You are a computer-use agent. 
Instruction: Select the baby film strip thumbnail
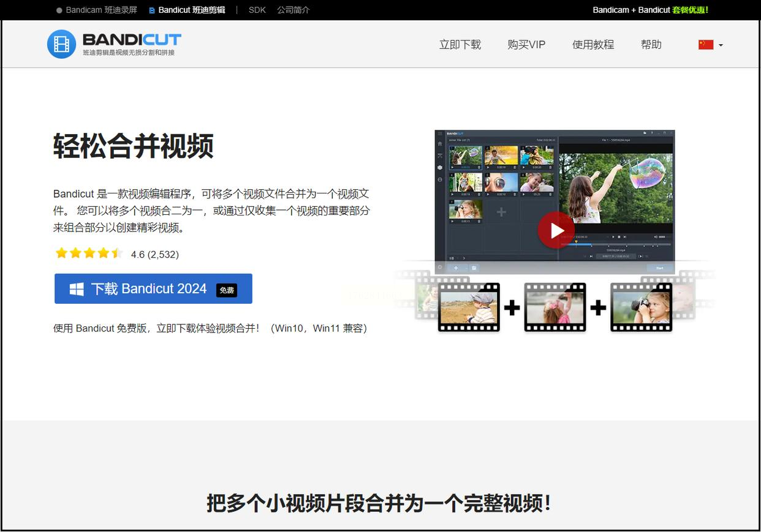[x=469, y=307]
